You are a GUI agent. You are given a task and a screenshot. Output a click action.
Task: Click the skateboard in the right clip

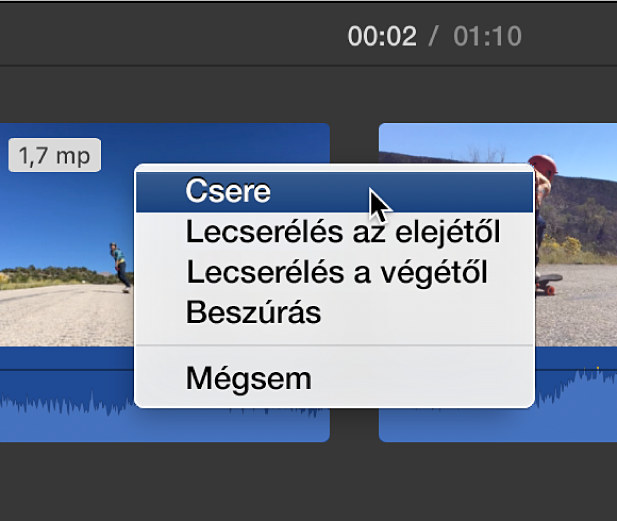tap(551, 283)
